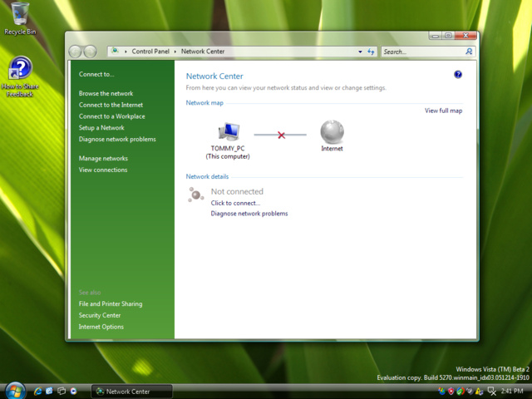Open the Windows Start orb
This screenshot has width=532, height=399.
(15, 391)
